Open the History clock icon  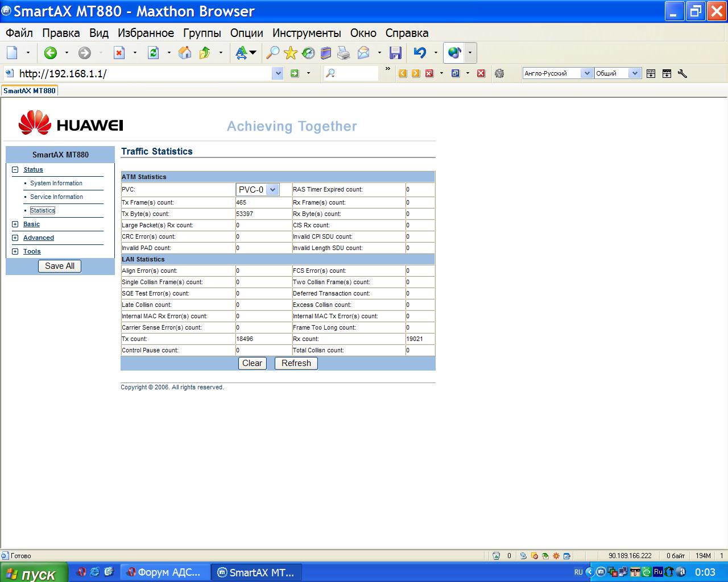308,53
